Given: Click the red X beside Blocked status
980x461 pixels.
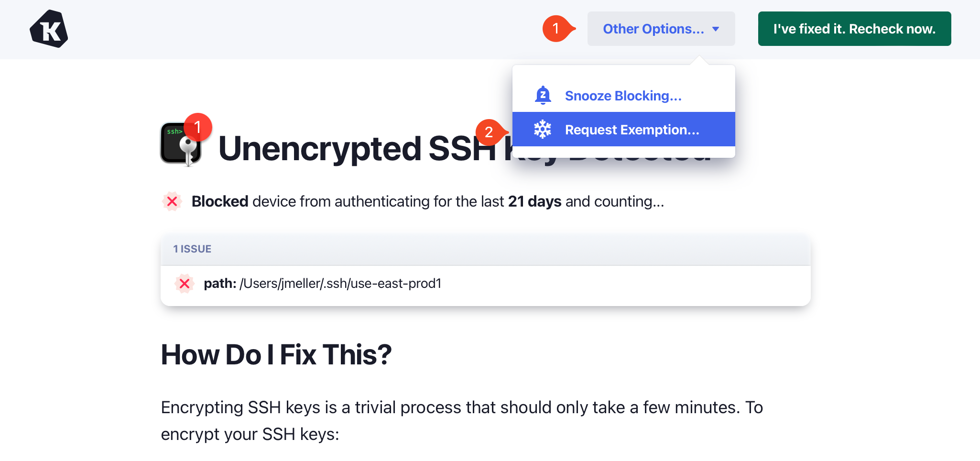Looking at the screenshot, I should [172, 201].
